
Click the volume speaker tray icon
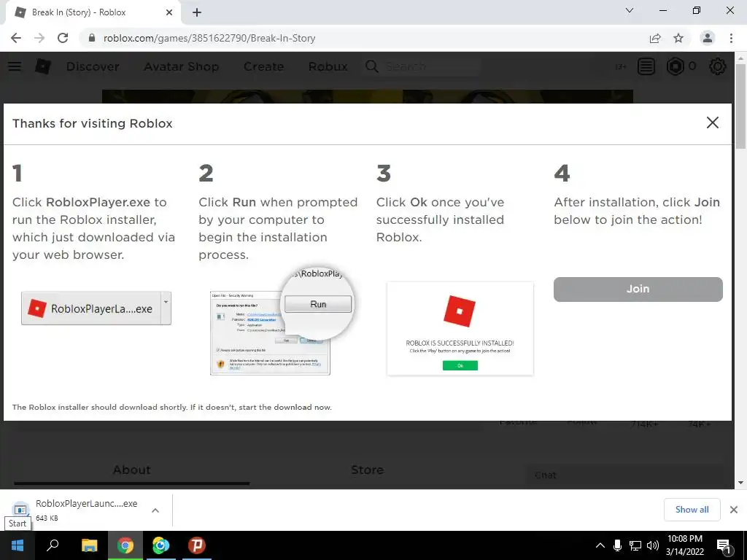(653, 545)
